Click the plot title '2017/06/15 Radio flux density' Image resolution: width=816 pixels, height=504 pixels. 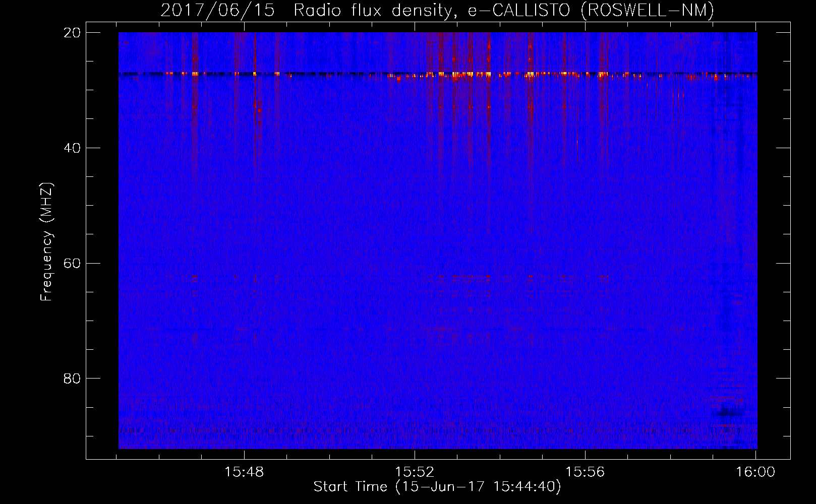coord(437,11)
